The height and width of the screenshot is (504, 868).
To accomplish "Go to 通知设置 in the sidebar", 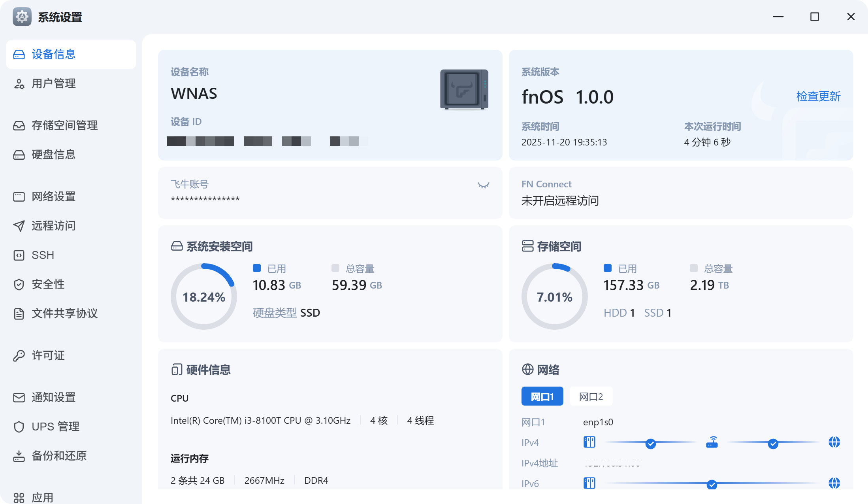I will [x=53, y=397].
